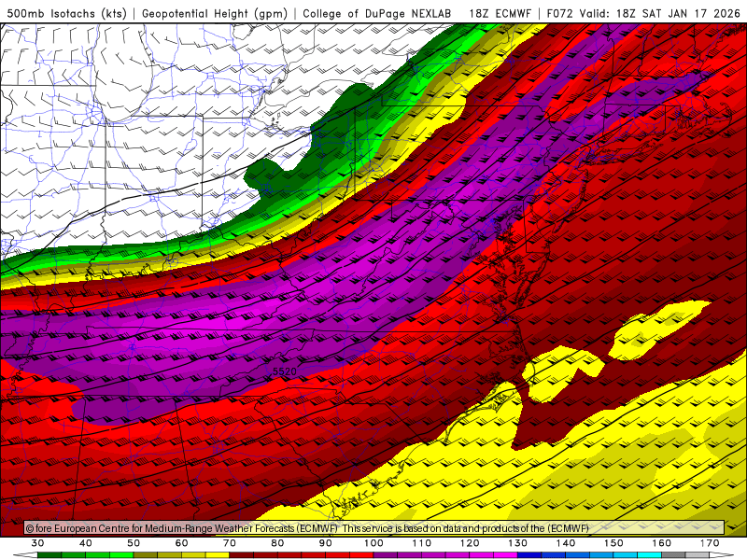This screenshot has height=560, width=747.
Task: Click the legend value 70
Action: 230,543
